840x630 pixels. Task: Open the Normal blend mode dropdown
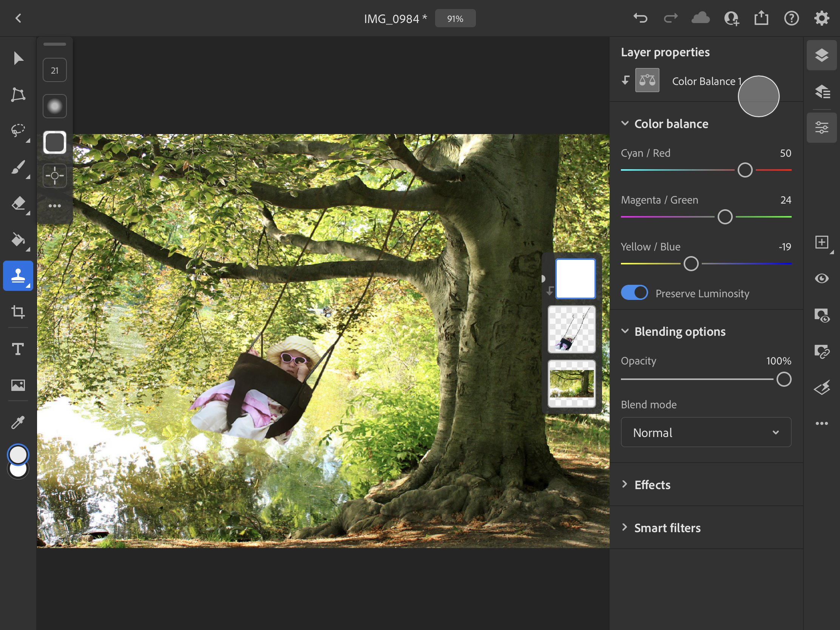pos(706,432)
